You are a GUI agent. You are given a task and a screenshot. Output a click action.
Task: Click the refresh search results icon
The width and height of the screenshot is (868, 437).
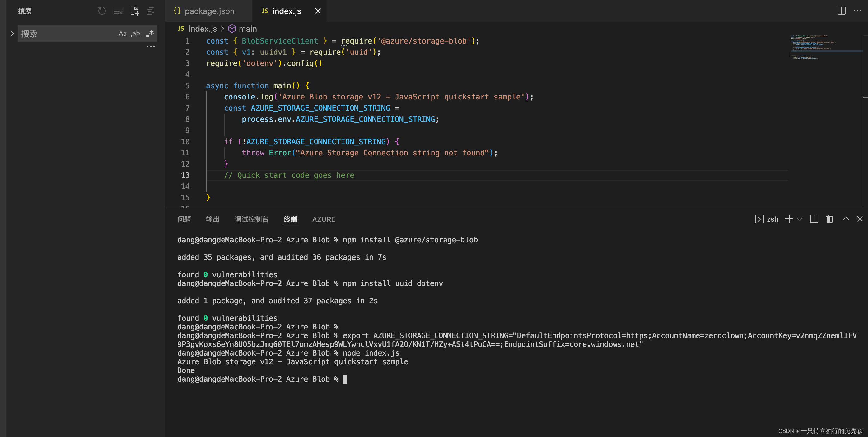(102, 11)
